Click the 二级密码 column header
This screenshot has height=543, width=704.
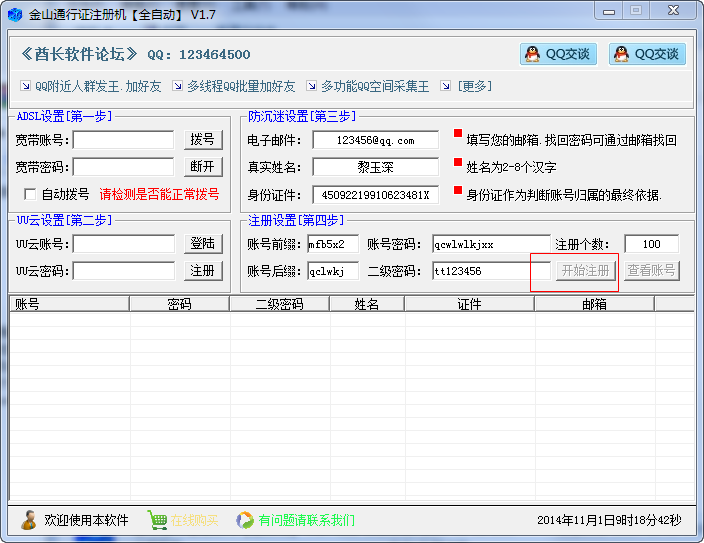(279, 304)
